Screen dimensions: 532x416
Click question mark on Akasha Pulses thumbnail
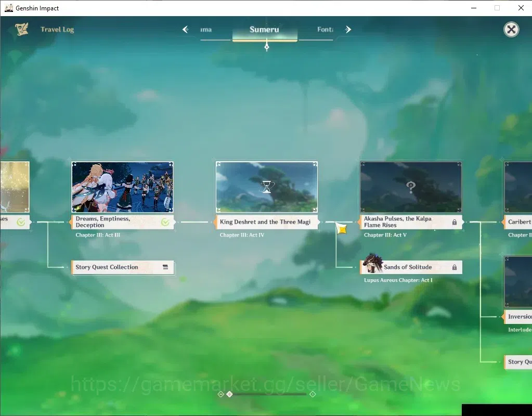[x=411, y=187]
